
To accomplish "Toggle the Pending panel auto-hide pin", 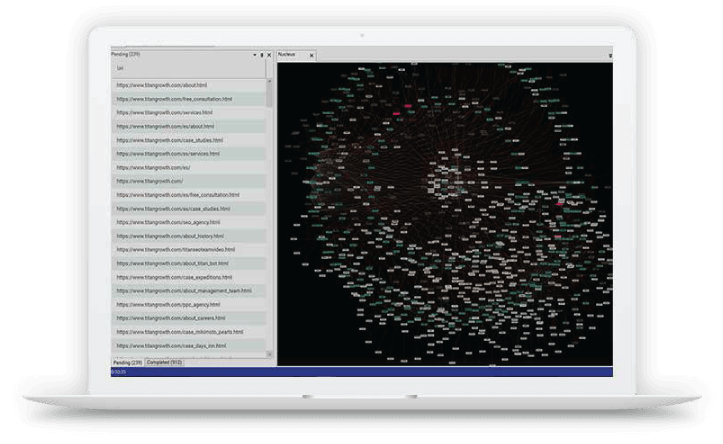I will point(262,55).
